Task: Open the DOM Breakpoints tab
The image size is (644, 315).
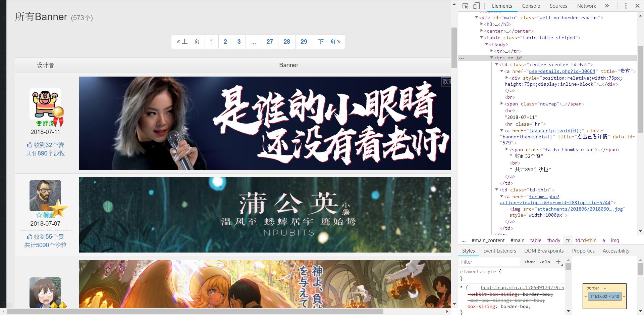Action: [x=544, y=251]
